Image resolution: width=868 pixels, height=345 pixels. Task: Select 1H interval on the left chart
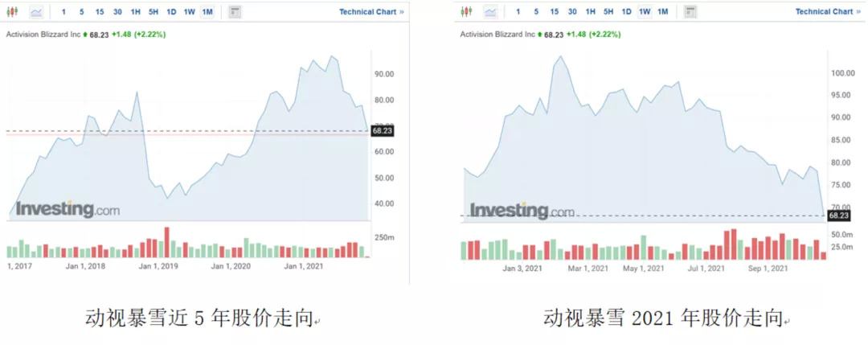coord(135,12)
